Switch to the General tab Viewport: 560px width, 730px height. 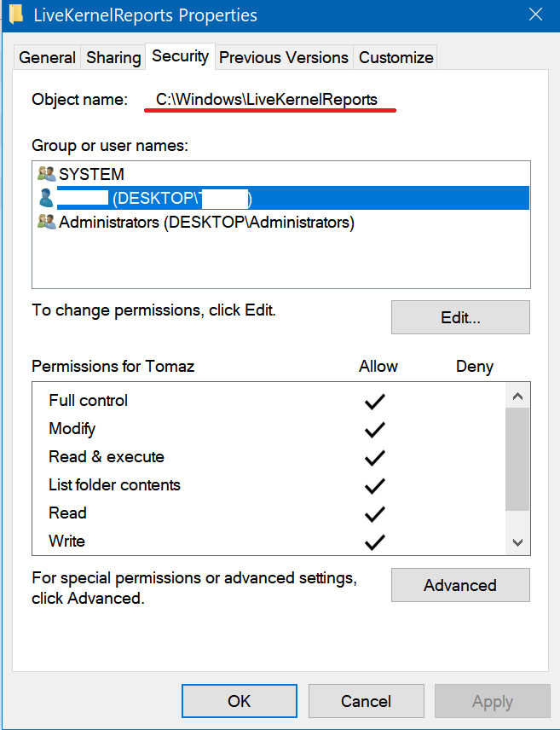(48, 58)
